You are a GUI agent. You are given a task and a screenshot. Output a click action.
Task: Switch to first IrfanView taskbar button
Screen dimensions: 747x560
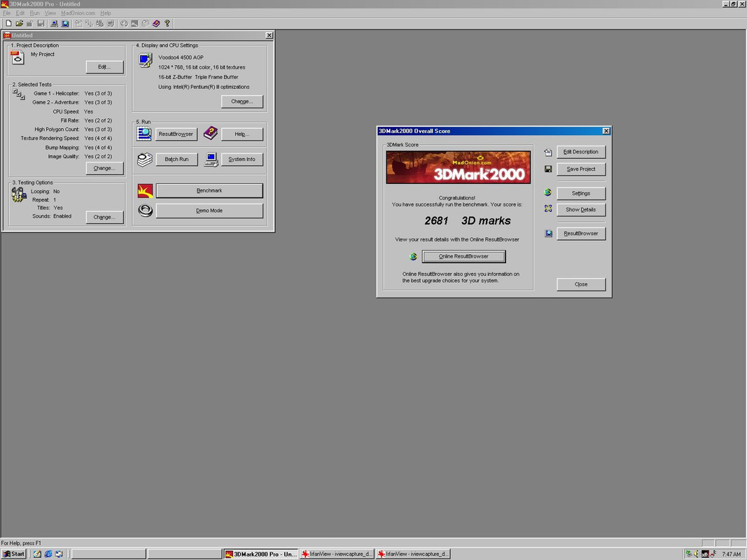click(337, 554)
